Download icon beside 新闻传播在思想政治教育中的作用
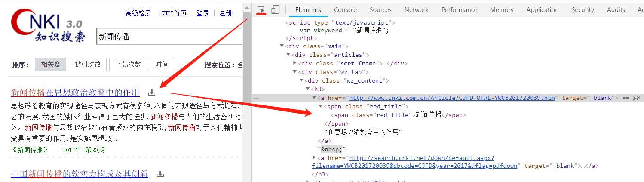The width and height of the screenshot is (644, 182). [151, 93]
